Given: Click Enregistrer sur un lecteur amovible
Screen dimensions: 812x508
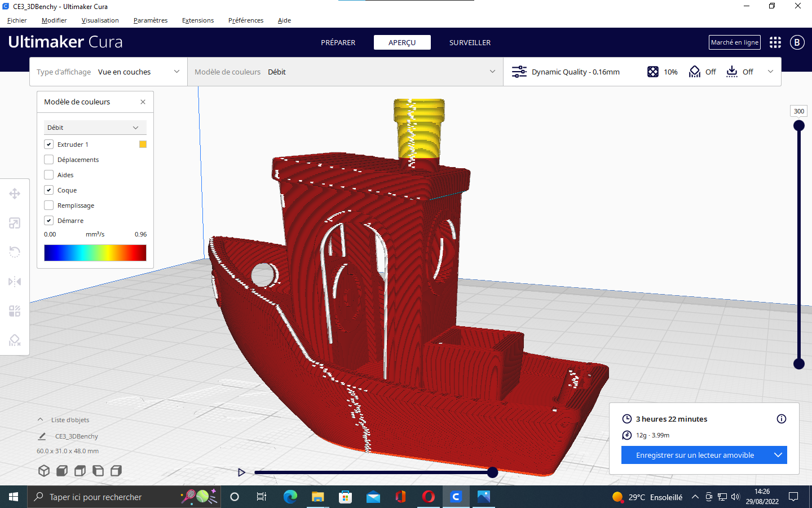Looking at the screenshot, I should tap(695, 455).
